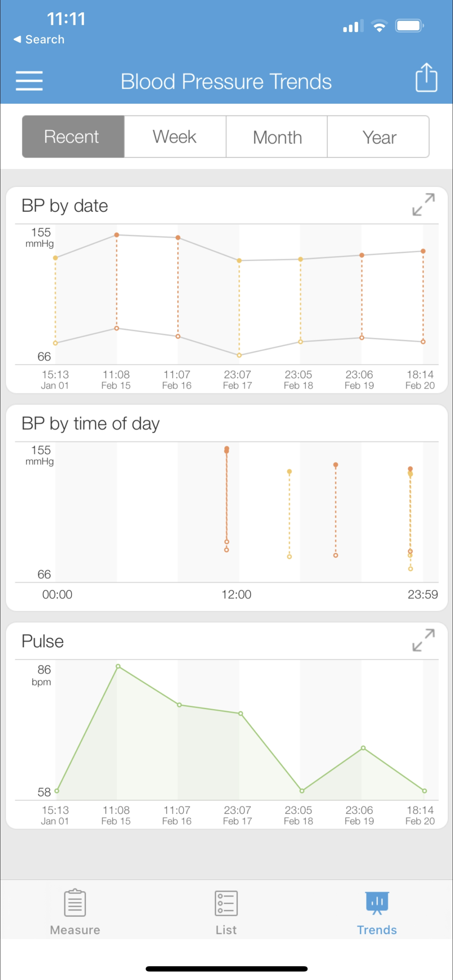
Task: Open the List tab icon
Action: (x=226, y=903)
